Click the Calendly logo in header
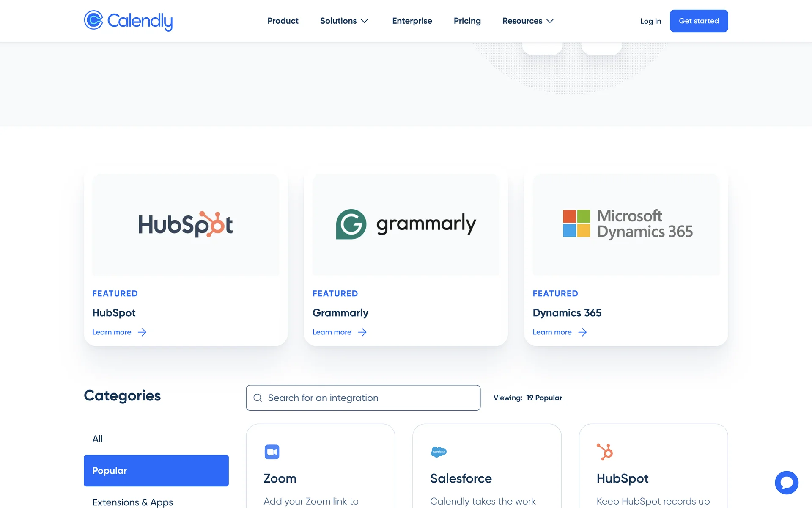Screen dimensions: 812x508 pyautogui.click(x=128, y=21)
